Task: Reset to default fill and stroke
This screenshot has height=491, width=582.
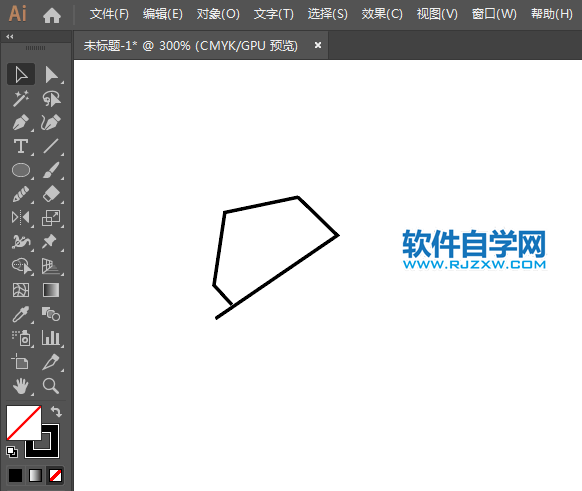Action: [12, 452]
